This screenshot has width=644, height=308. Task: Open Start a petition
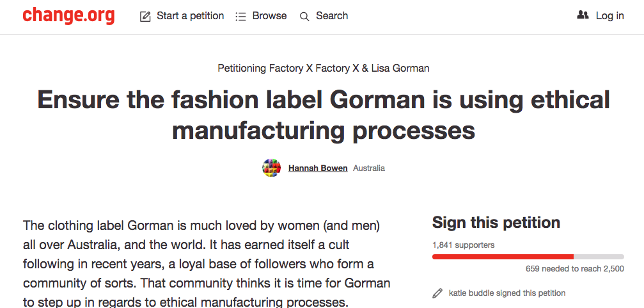[190, 15]
